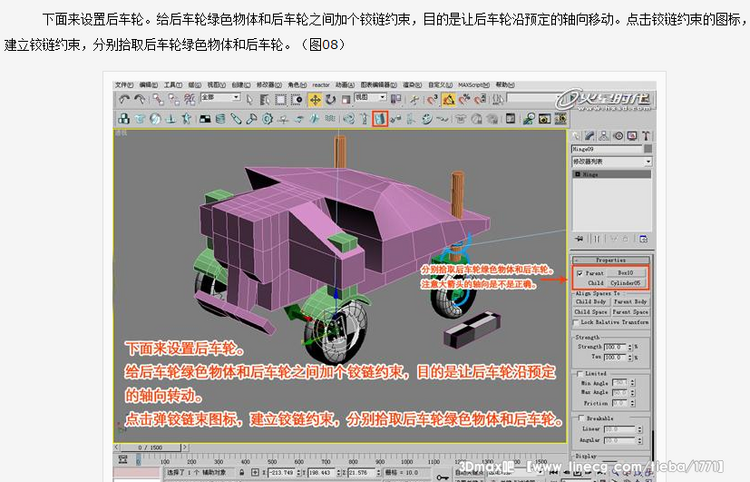Open the 渲染 (Rendering) menu
The image size is (750, 482).
[x=412, y=85]
